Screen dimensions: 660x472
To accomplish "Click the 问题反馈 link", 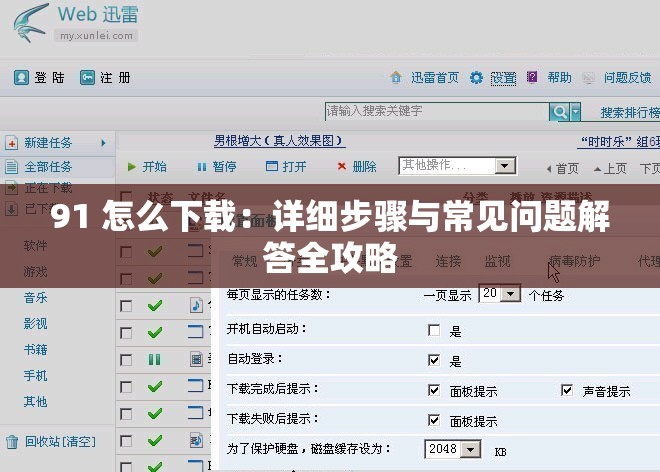I will (x=628, y=78).
